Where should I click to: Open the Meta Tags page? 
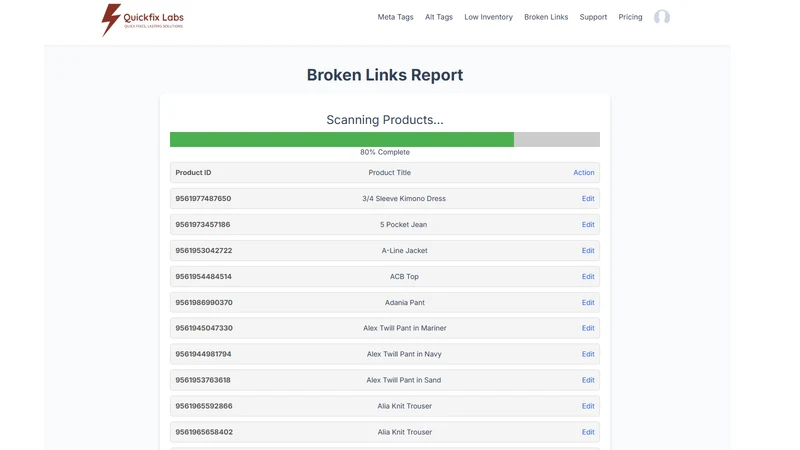pyautogui.click(x=395, y=17)
